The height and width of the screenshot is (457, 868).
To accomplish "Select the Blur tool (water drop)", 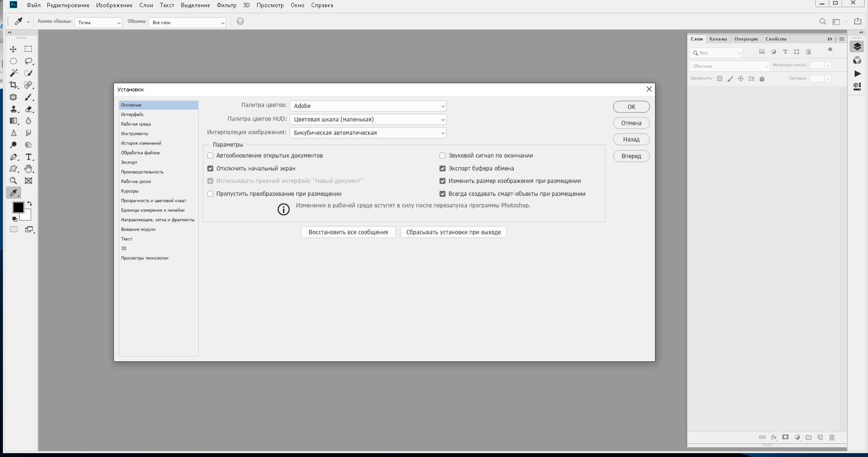I will click(28, 121).
